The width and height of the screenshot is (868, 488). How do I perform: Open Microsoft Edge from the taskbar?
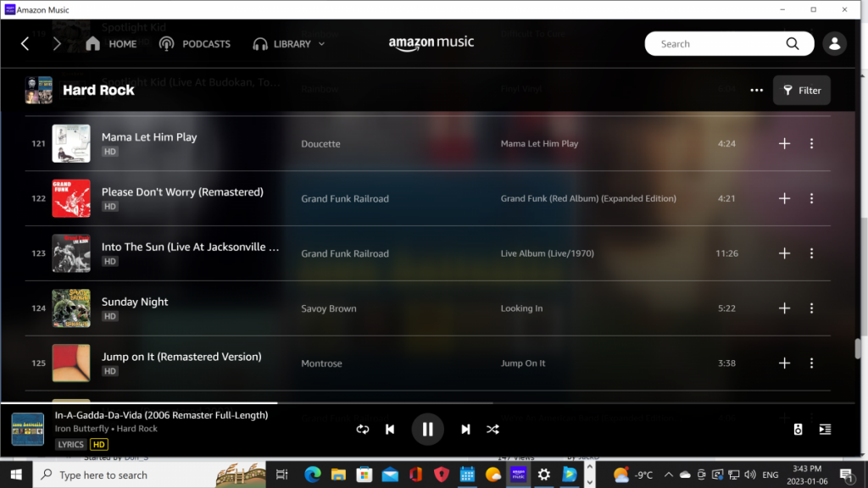pyautogui.click(x=312, y=474)
